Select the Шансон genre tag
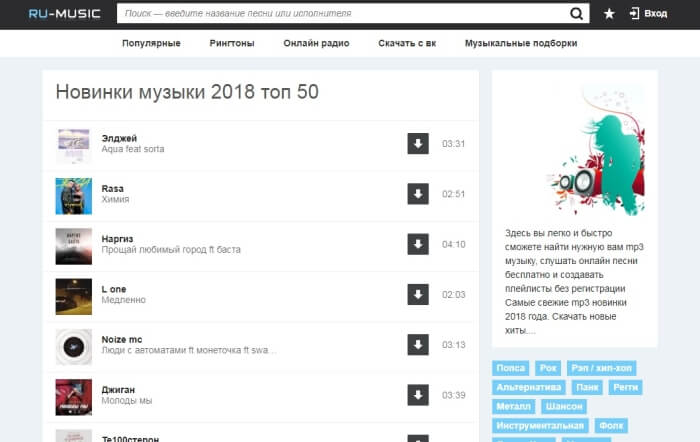Viewport: 700px width, 442px height. tap(564, 406)
